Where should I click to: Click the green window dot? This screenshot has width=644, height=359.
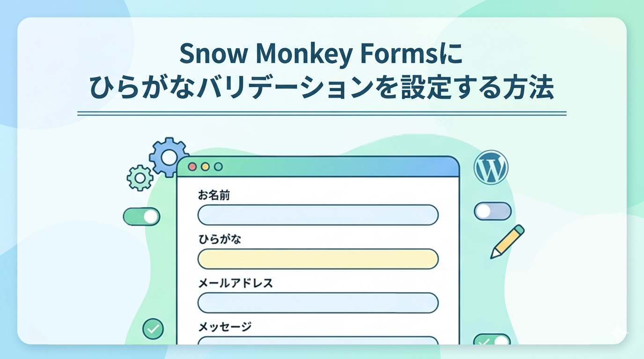point(218,167)
